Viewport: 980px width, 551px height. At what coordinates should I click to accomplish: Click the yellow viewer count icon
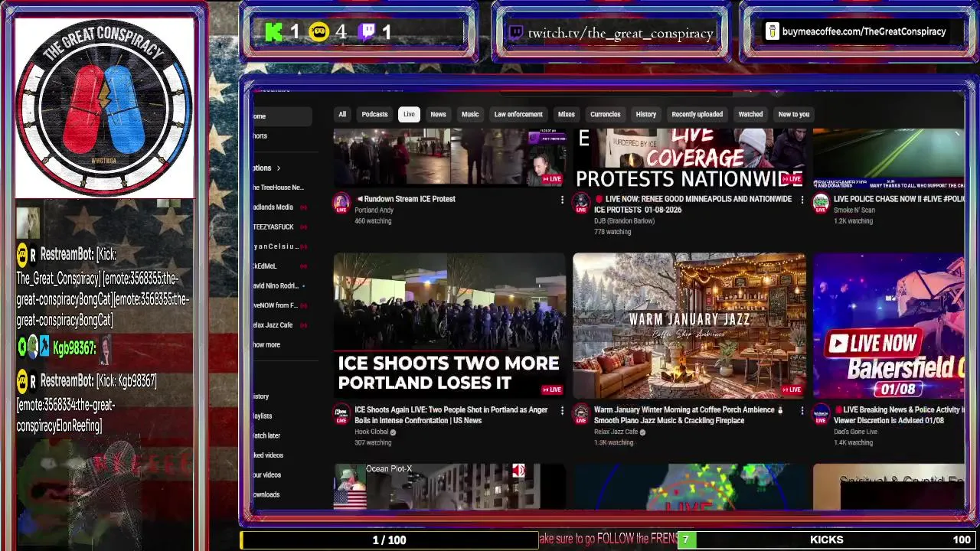tap(319, 31)
